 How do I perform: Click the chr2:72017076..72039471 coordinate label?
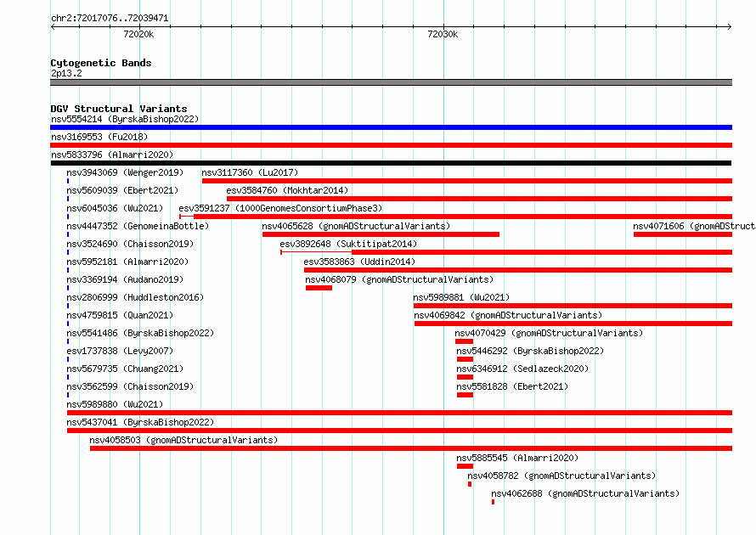(x=110, y=18)
